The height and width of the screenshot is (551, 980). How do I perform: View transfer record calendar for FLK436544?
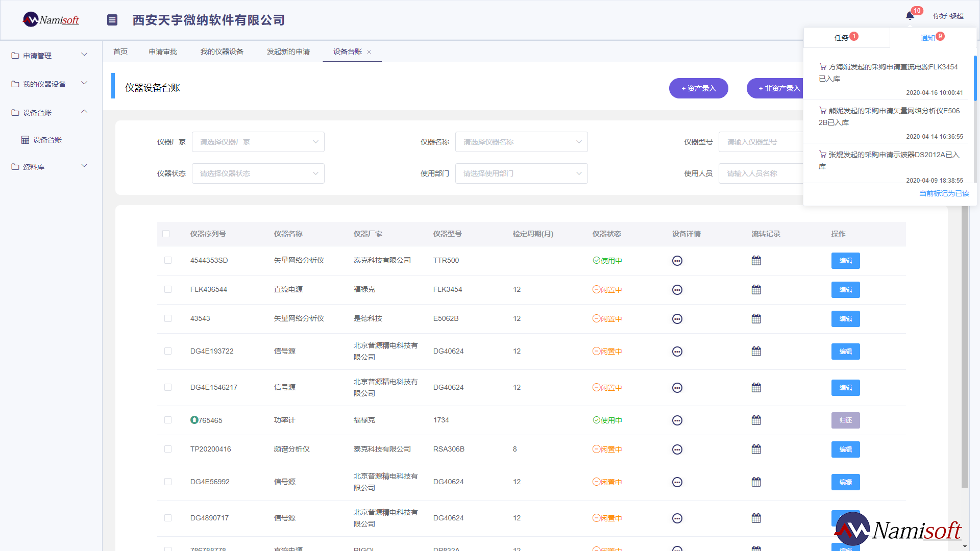(x=756, y=290)
